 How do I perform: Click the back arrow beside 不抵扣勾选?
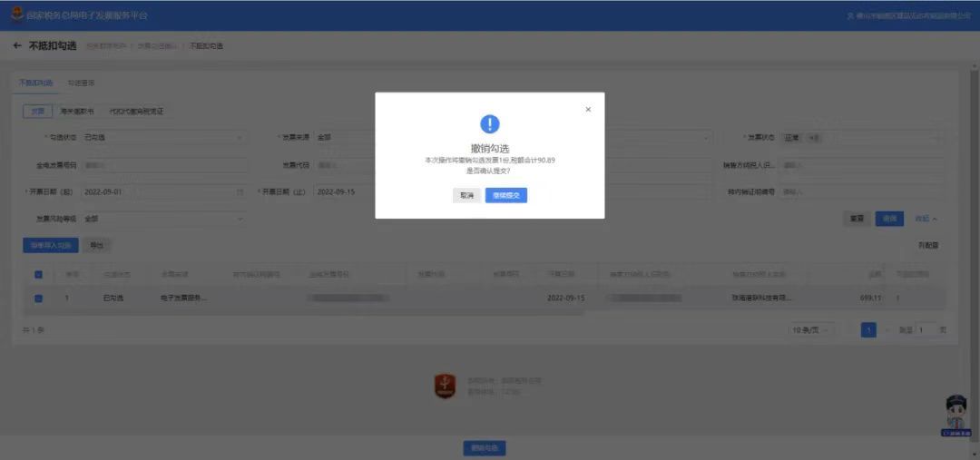(17, 45)
